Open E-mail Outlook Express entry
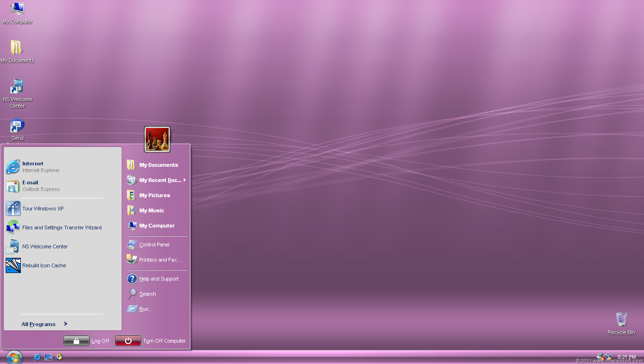This screenshot has width=644, height=364. click(x=63, y=186)
